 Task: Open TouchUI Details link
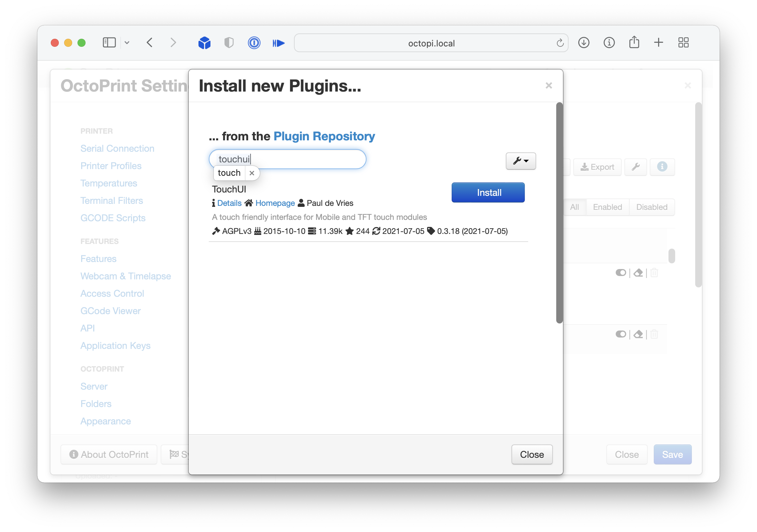pos(229,203)
